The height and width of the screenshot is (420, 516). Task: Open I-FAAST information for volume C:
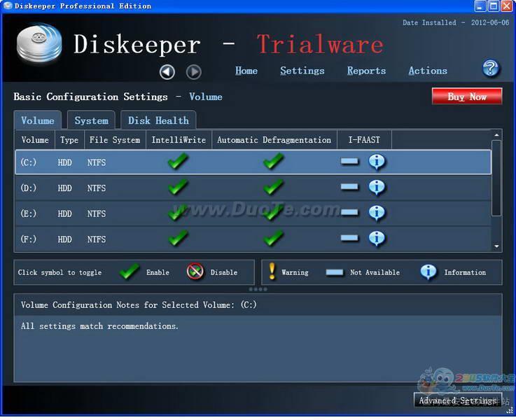tap(377, 162)
